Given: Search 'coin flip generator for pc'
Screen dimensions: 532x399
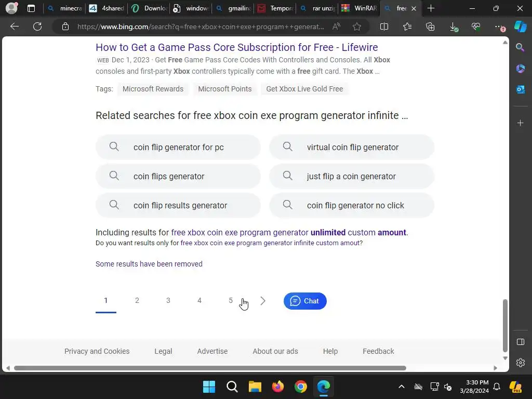Looking at the screenshot, I should (178, 147).
